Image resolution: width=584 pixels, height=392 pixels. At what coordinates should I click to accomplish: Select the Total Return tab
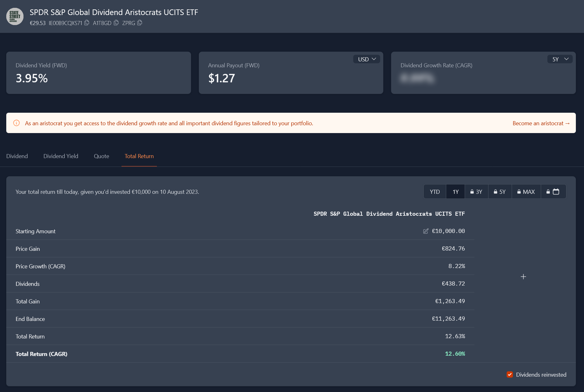click(x=139, y=156)
